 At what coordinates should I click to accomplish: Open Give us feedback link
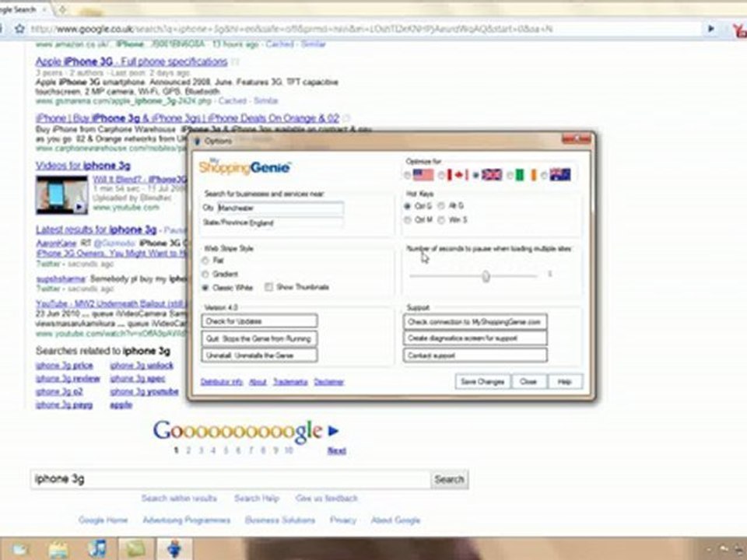(326, 499)
